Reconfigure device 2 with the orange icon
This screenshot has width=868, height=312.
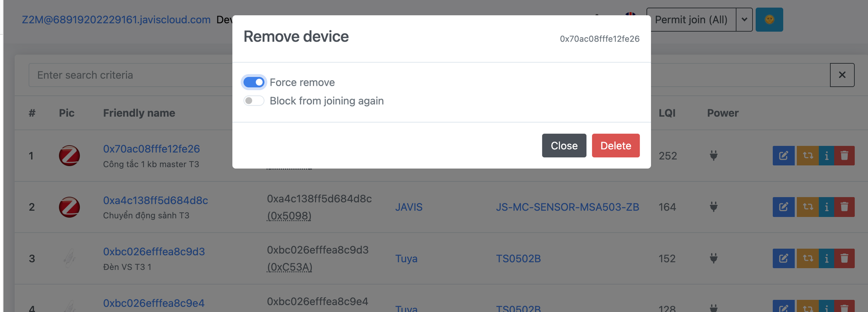click(808, 207)
